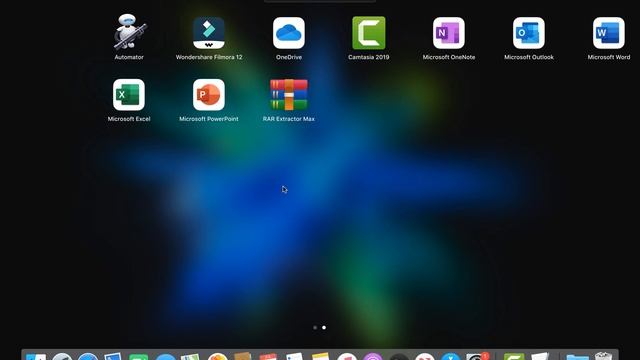Select the second Launchpad page dot
Image resolution: width=640 pixels, height=360 pixels.
pos(324,327)
